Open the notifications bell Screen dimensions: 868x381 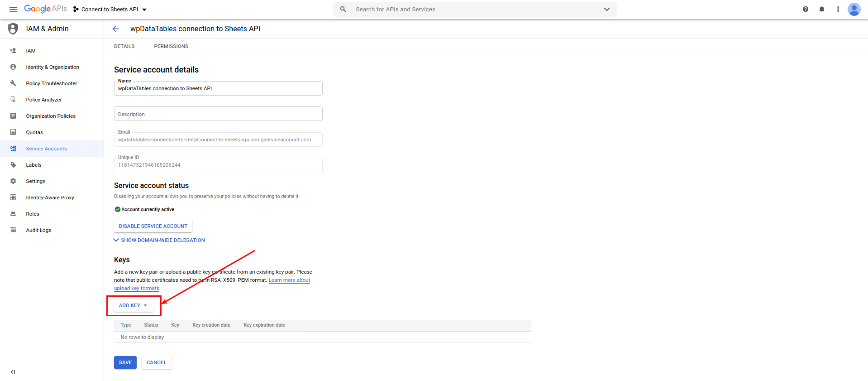point(822,9)
